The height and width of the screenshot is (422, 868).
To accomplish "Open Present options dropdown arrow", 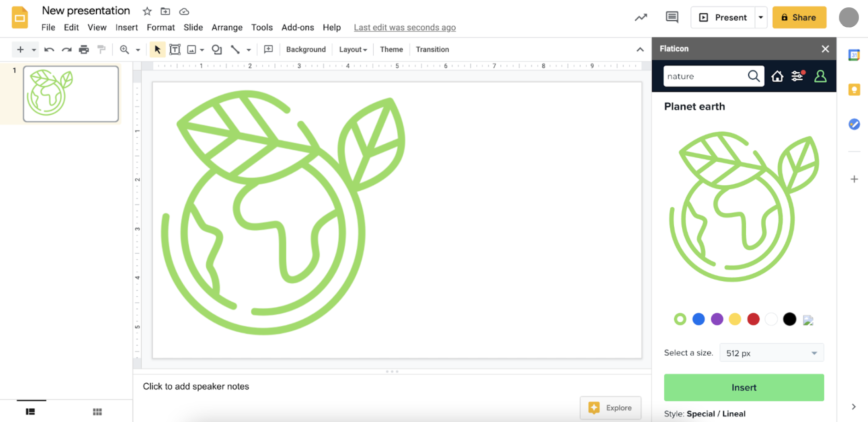I will point(761,18).
